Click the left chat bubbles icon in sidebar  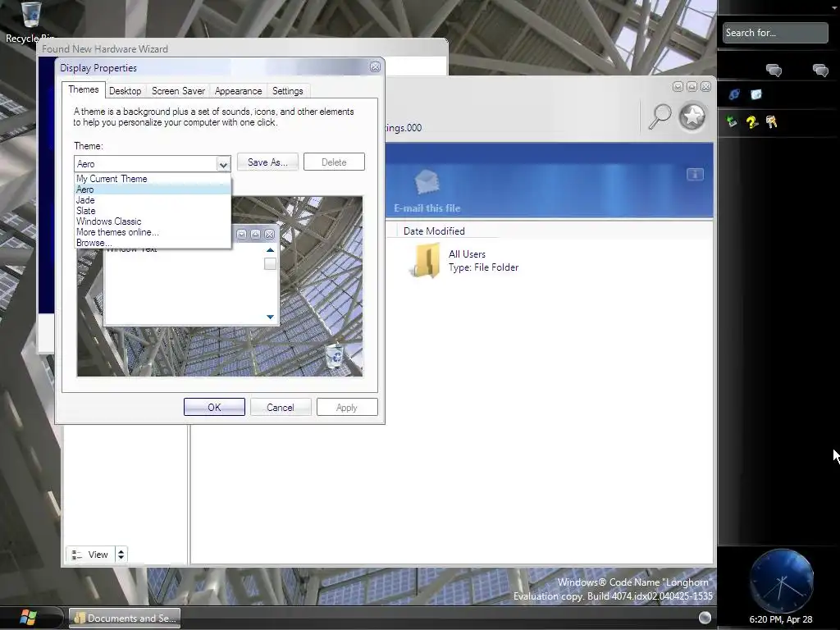click(x=774, y=71)
